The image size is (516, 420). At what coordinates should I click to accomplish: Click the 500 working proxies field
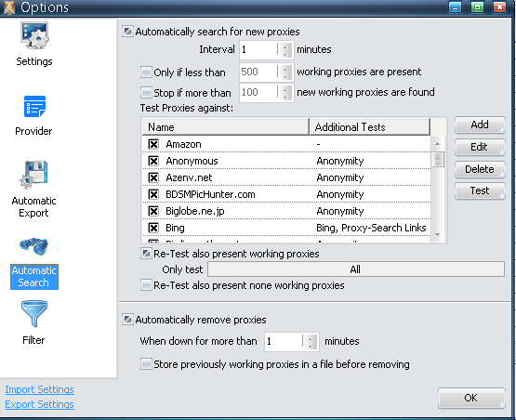258,72
